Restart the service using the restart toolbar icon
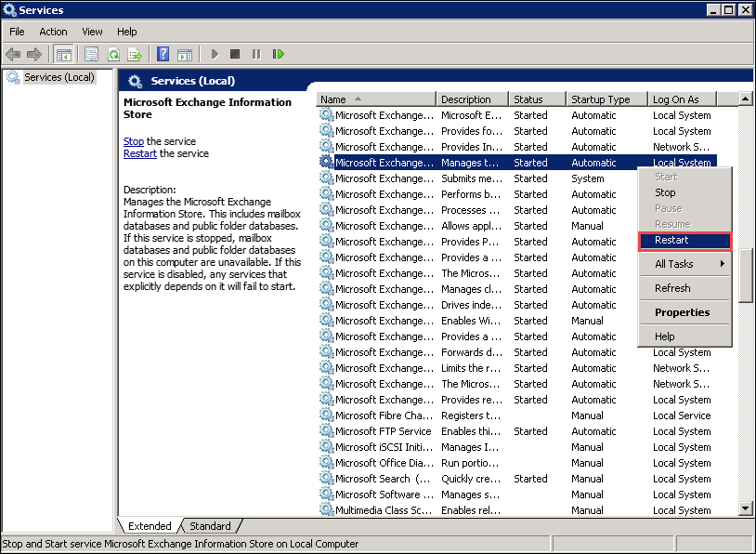Image resolution: width=756 pixels, height=554 pixels. click(279, 54)
